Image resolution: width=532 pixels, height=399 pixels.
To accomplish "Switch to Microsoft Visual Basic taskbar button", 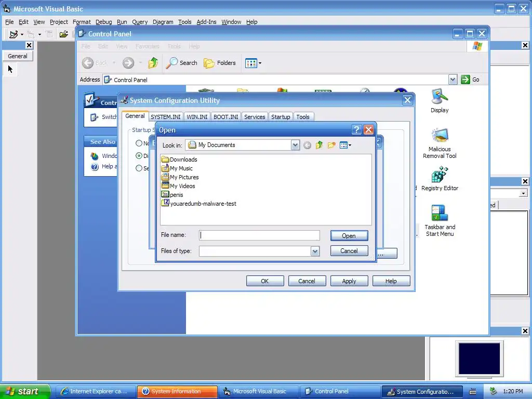I will click(259, 392).
